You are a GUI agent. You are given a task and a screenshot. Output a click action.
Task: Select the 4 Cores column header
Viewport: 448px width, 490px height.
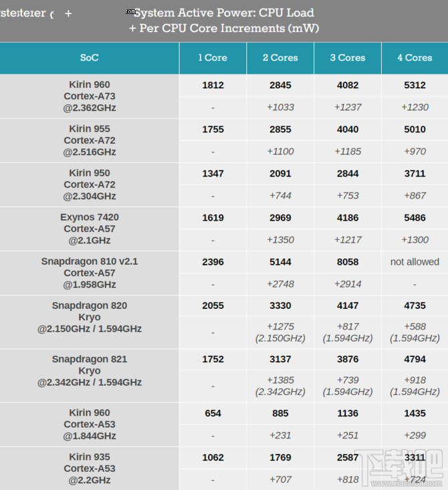[x=415, y=58]
